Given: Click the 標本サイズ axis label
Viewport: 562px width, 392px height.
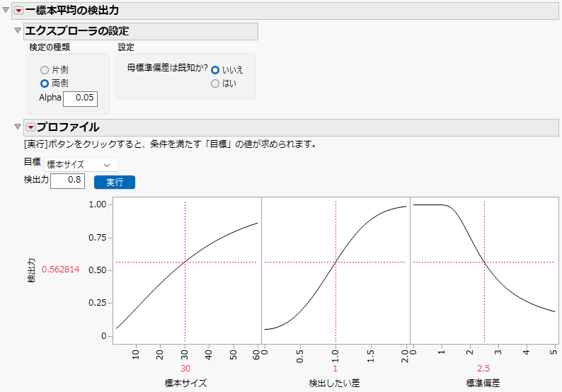Looking at the screenshot, I should 185,383.
